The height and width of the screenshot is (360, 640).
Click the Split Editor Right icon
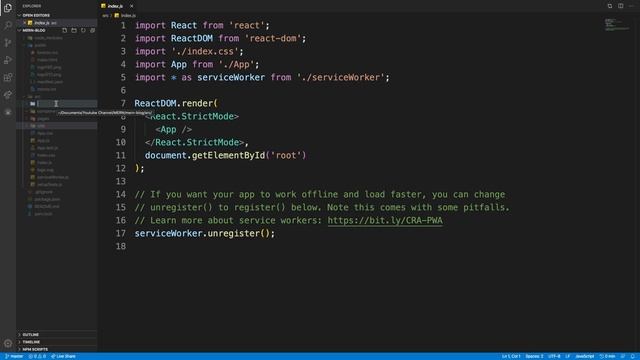tap(620, 6)
